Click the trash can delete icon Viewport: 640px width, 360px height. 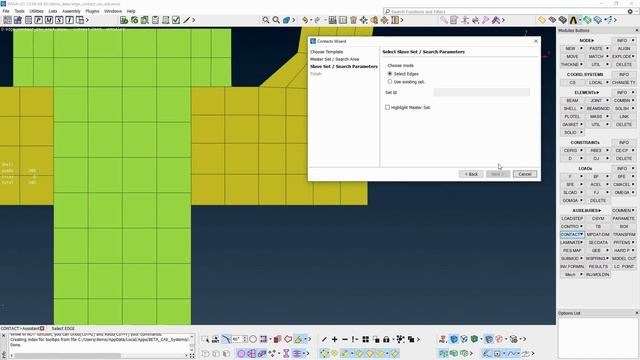pos(353,20)
